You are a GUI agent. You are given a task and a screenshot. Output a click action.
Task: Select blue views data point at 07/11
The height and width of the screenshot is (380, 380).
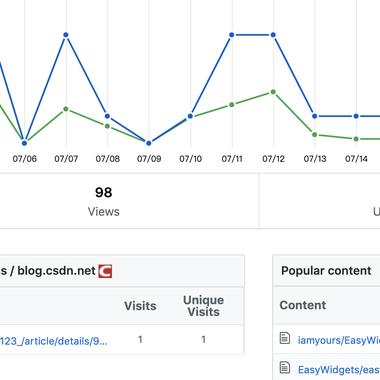(232, 35)
